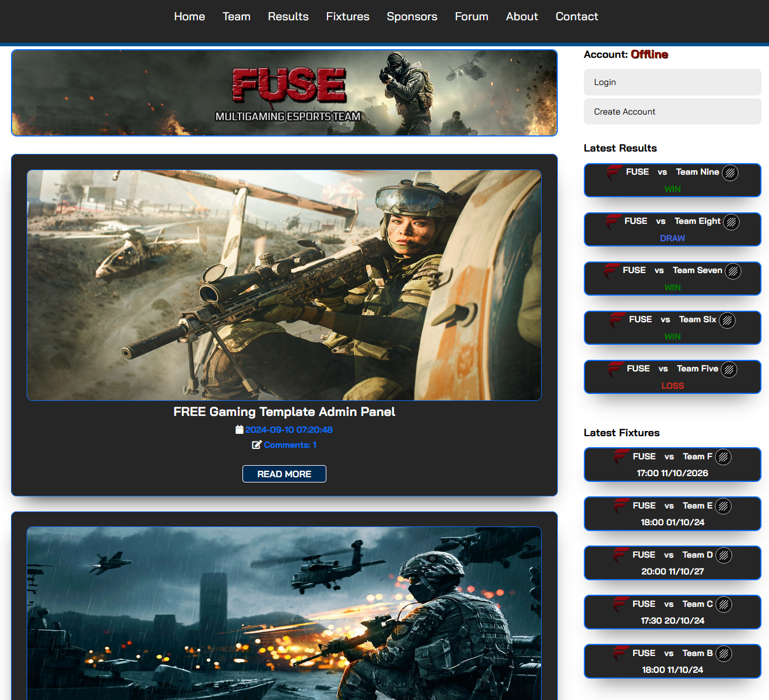The height and width of the screenshot is (700, 769).
Task: Click the Team Five opponent logo icon
Action: point(729,370)
